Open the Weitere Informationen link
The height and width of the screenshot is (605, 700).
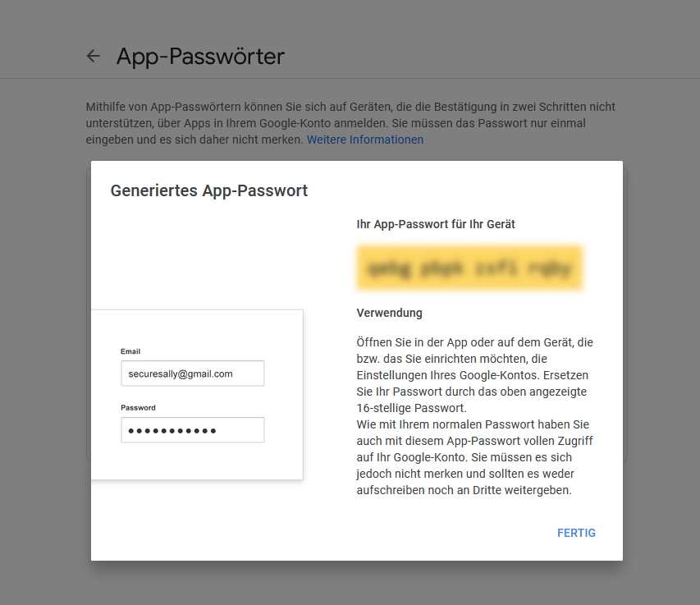pos(365,140)
